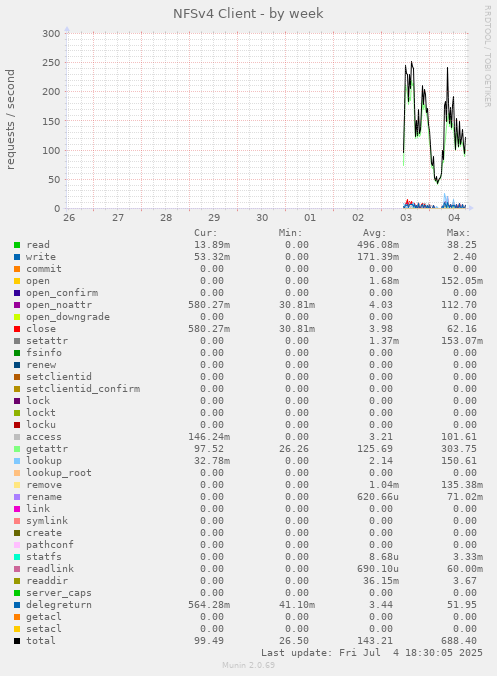Click the delegreturn legend label
This screenshot has width=497, height=676.
pos(59,604)
